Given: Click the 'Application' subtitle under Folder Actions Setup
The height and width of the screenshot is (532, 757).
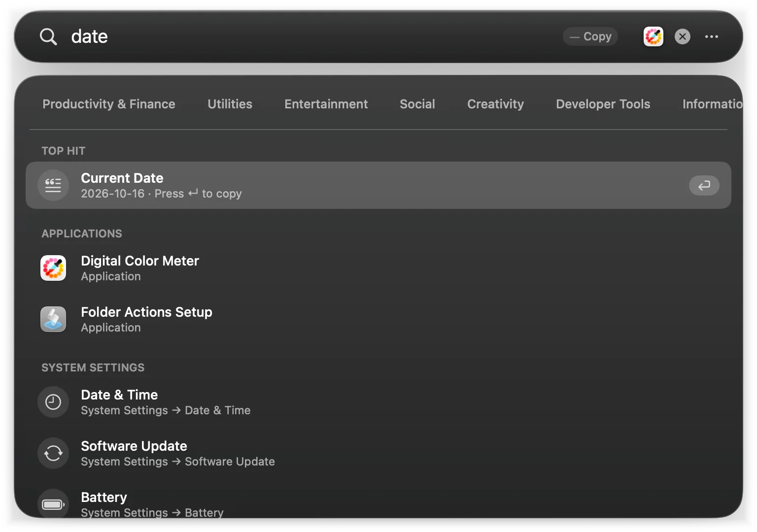Looking at the screenshot, I should pyautogui.click(x=111, y=328).
